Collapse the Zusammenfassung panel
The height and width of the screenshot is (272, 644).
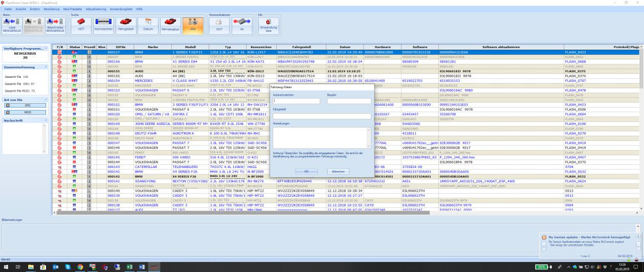pos(46,67)
